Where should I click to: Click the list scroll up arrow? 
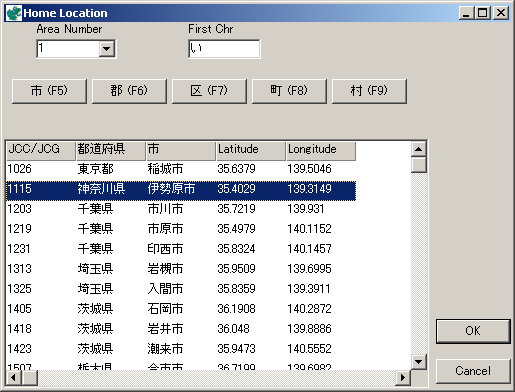419,149
